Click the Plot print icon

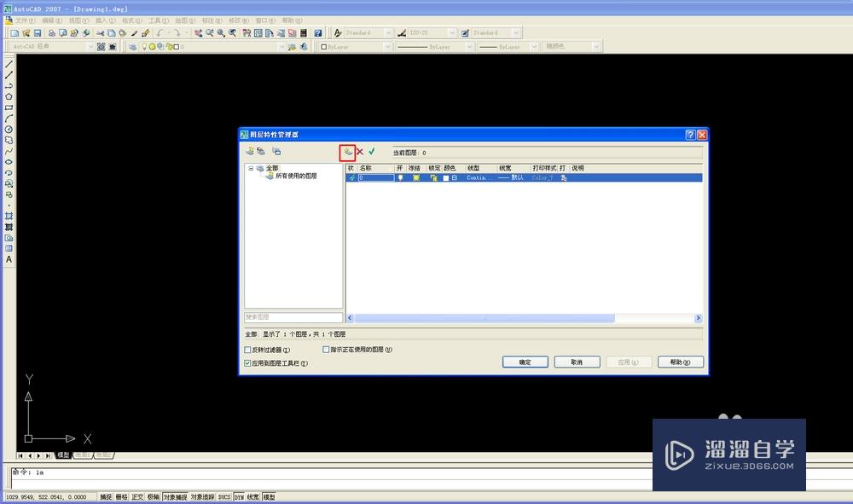(x=52, y=33)
